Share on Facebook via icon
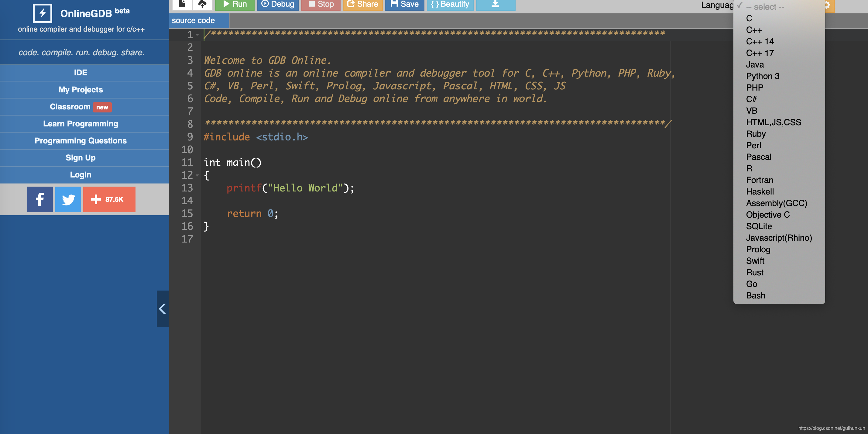The image size is (868, 434). [40, 199]
